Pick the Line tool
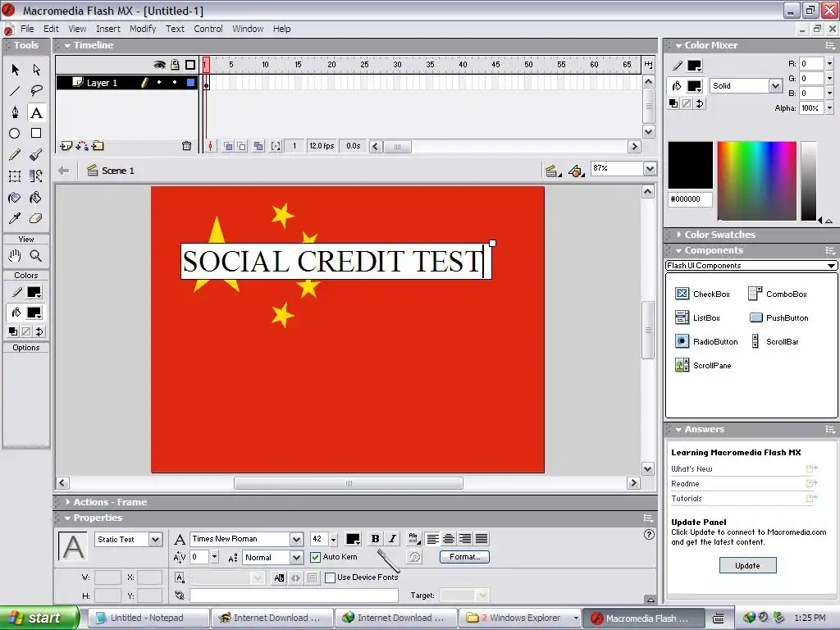 (x=15, y=90)
